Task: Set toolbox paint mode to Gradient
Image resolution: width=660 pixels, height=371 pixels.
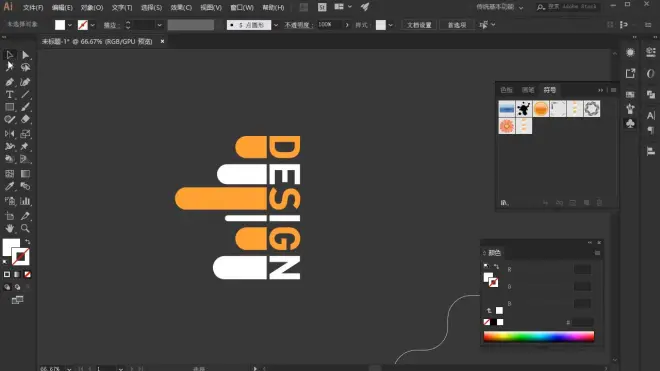Action: [x=17, y=275]
